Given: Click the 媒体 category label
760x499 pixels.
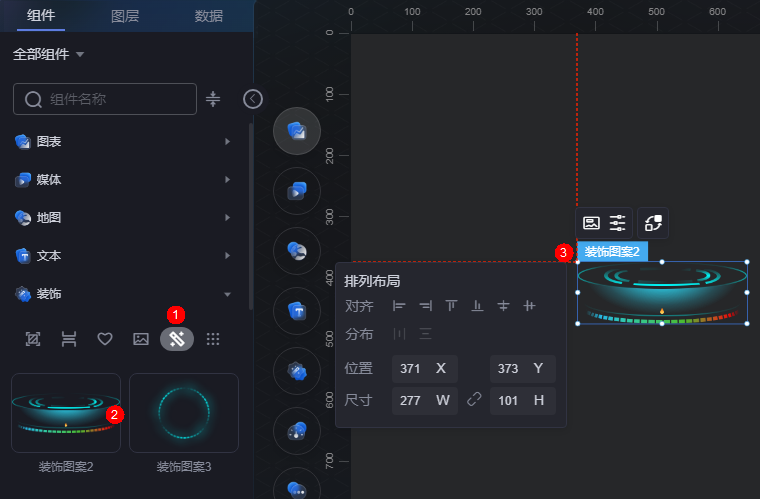Looking at the screenshot, I should pos(48,180).
